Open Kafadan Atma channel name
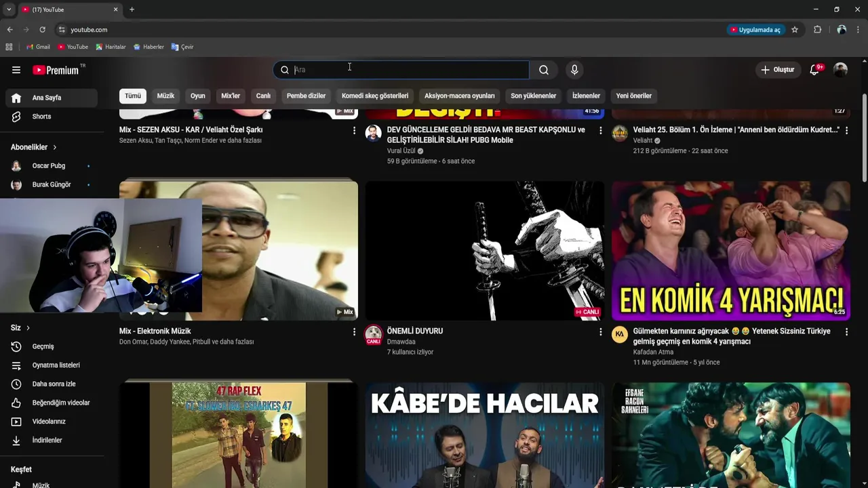The image size is (868, 488). coord(653,352)
